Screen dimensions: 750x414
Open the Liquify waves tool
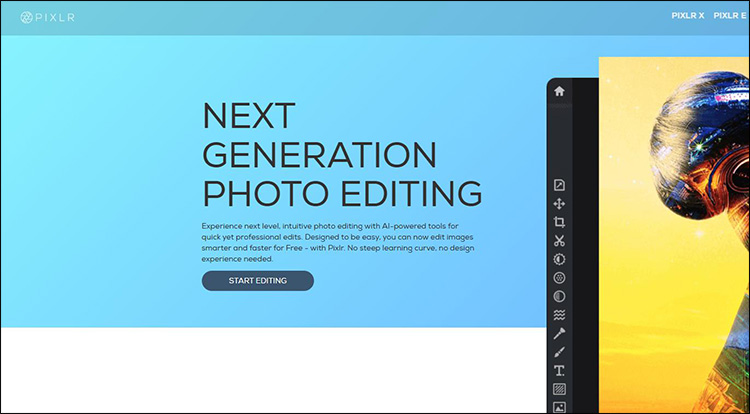pyautogui.click(x=560, y=315)
